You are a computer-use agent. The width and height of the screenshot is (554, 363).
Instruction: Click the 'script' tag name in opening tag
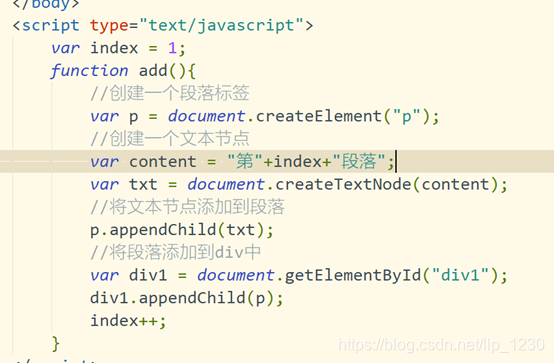(x=51, y=26)
